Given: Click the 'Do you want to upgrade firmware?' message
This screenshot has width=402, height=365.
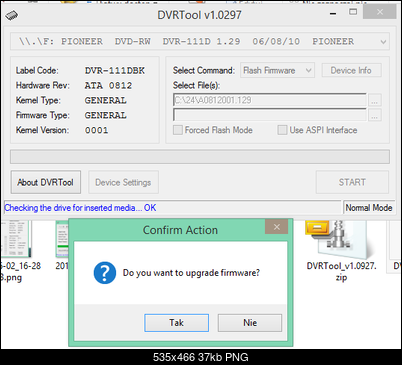Looking at the screenshot, I should tap(191, 273).
